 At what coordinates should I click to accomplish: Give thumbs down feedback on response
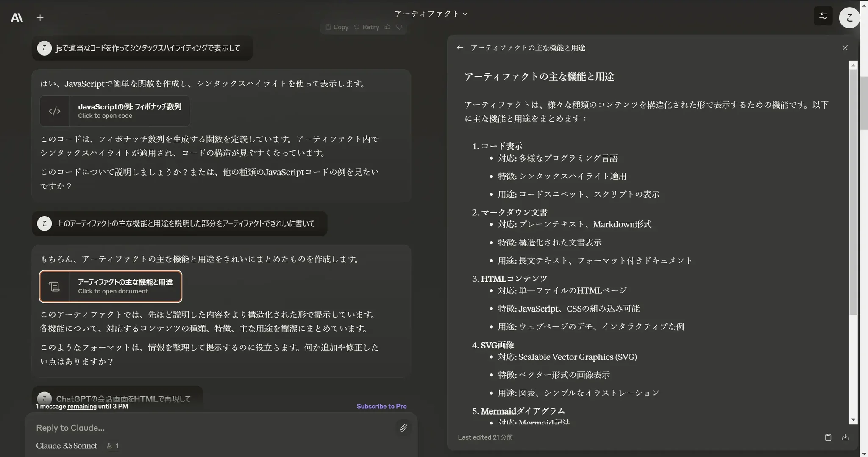(399, 27)
